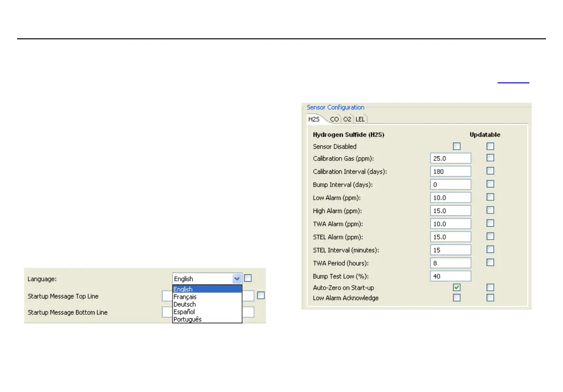Screen dimensions: 563x392
Task: Tick Updatable box for Auto-Zero on Start-up
Action: [x=490, y=287]
